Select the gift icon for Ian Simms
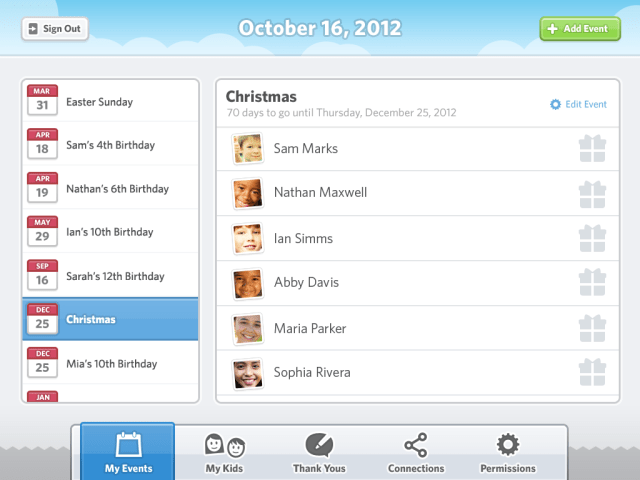Screen dimensions: 640x480 coord(592,238)
